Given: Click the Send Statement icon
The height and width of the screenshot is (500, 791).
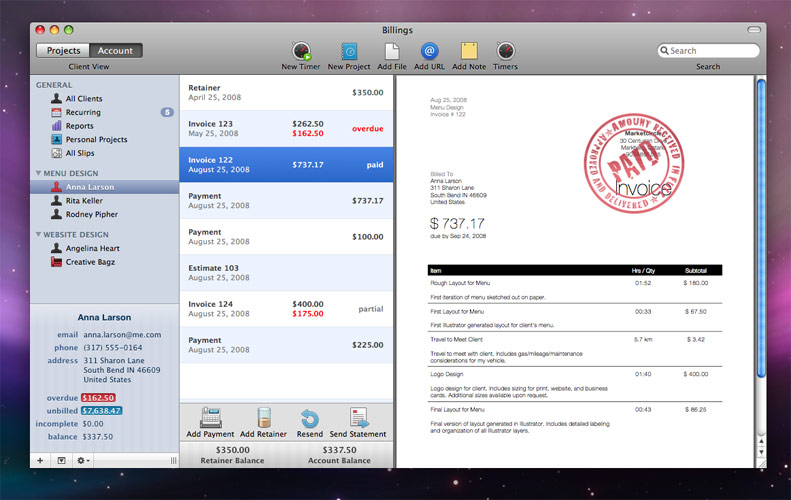Looking at the screenshot, I should (359, 418).
